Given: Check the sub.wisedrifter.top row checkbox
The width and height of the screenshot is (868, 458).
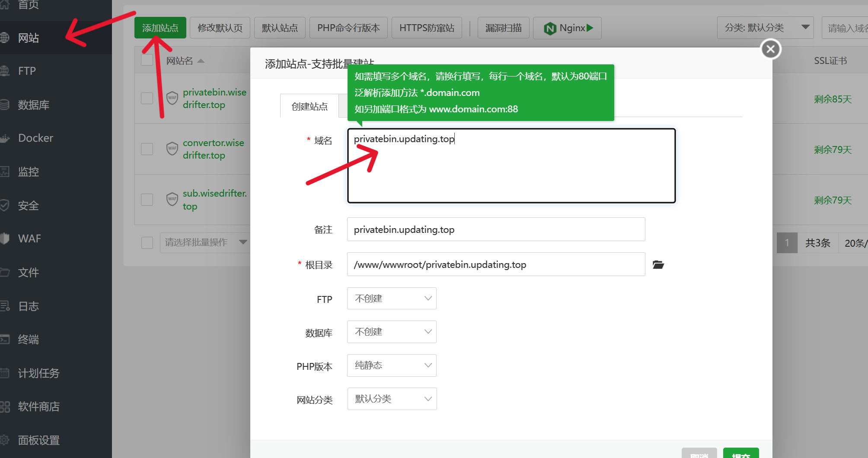Looking at the screenshot, I should (147, 200).
